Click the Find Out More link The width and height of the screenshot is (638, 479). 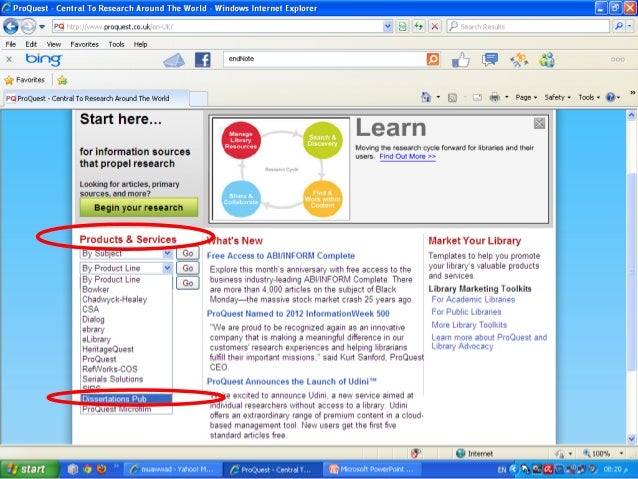408,157
